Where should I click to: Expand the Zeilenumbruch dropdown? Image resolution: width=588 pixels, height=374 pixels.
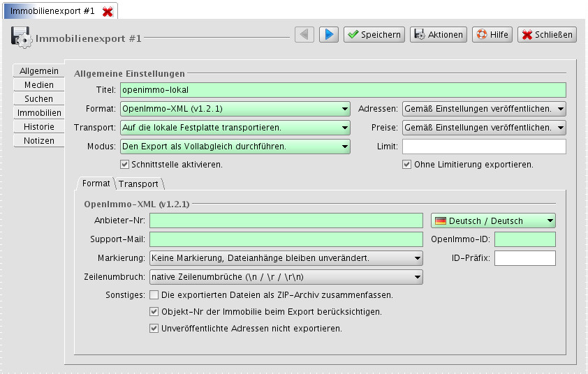(x=286, y=277)
